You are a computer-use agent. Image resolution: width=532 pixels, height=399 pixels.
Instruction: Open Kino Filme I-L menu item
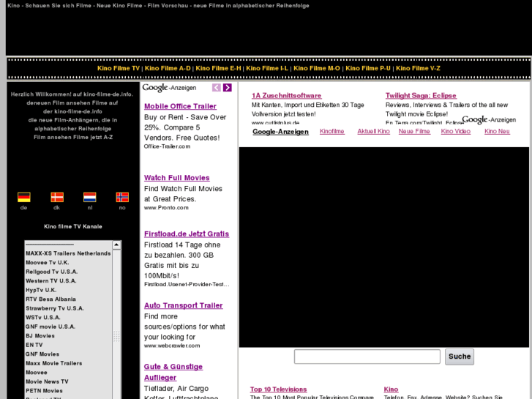click(267, 68)
